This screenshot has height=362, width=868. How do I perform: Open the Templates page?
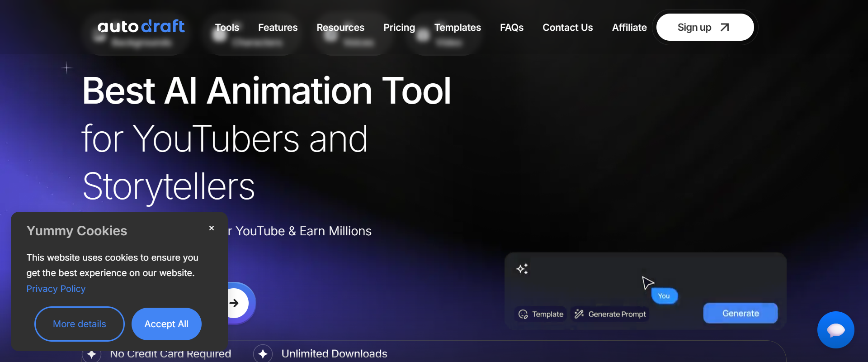[457, 28]
